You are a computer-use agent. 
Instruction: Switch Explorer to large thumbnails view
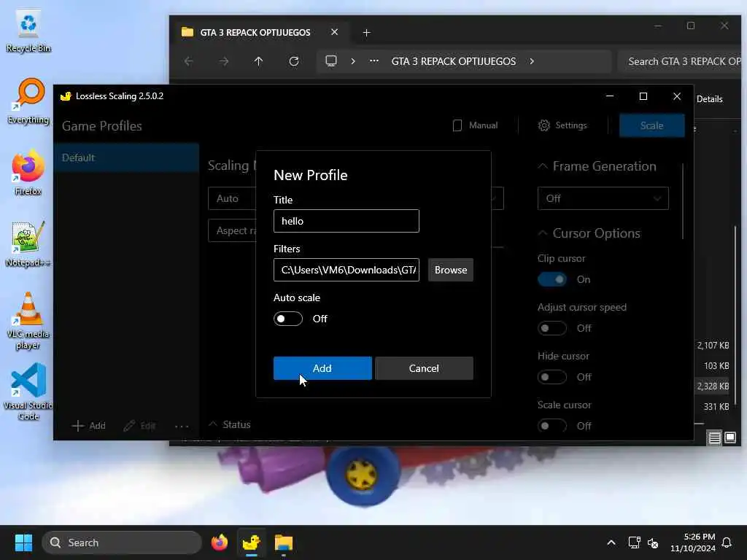pyautogui.click(x=730, y=437)
